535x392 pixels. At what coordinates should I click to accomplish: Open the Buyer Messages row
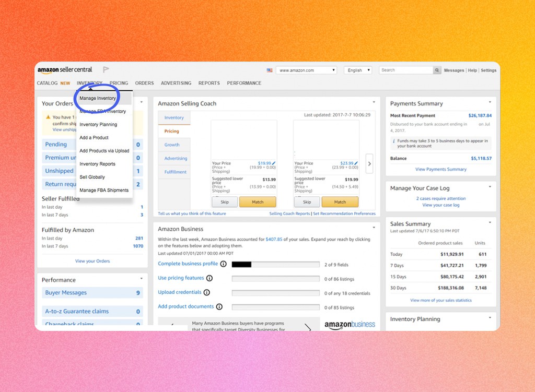tap(92, 293)
